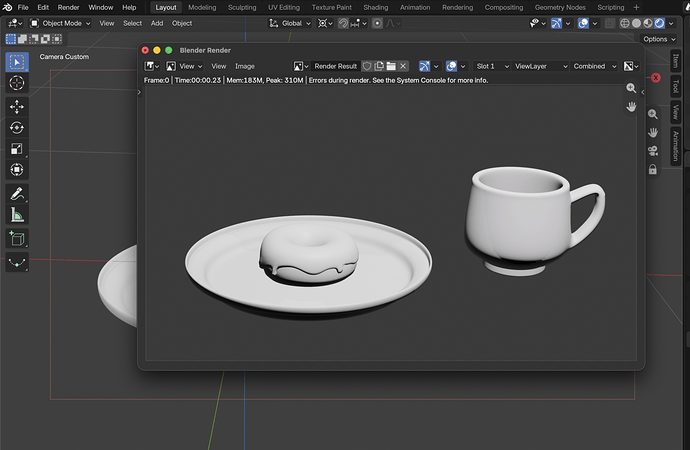
Task: Switch to wireframe viewport shading
Action: click(624, 23)
